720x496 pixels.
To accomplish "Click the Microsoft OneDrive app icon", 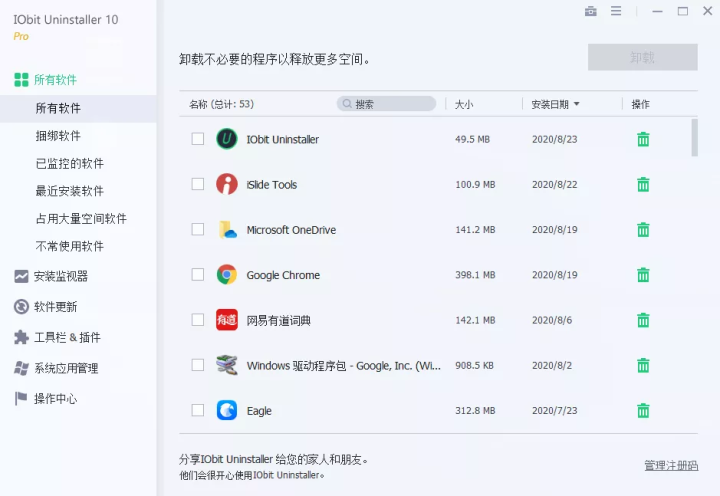I will [x=227, y=229].
